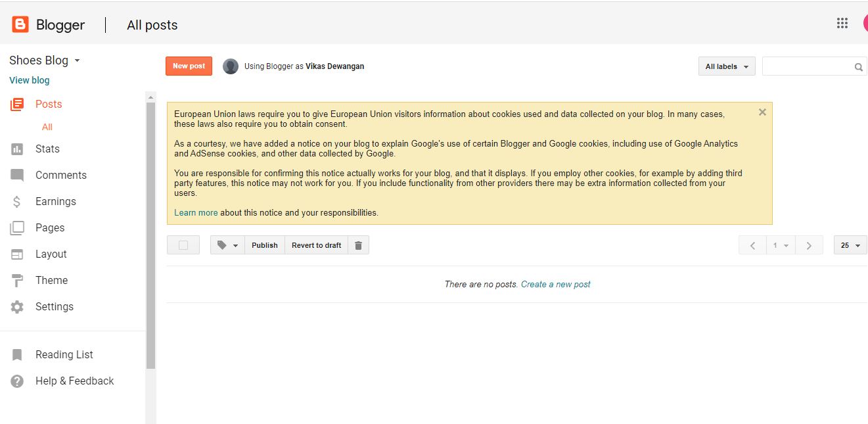The width and height of the screenshot is (868, 424).
Task: Open Comments in sidebar
Action: (61, 176)
